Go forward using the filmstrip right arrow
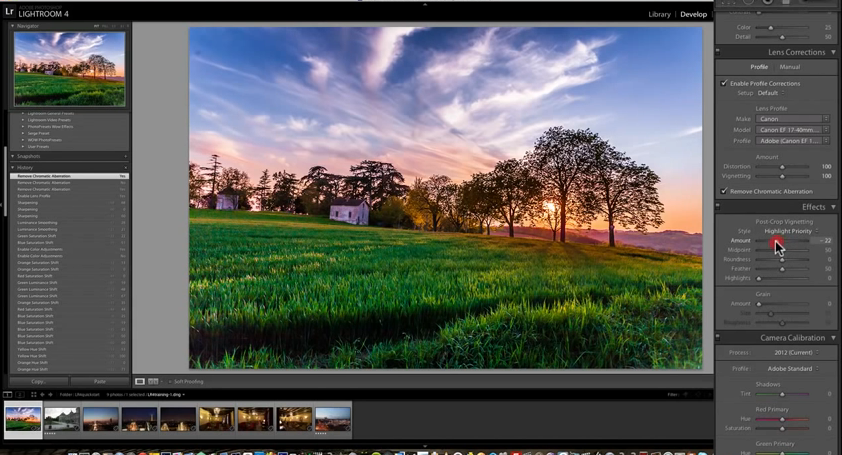Screen dimensions: 842x455 coord(50,394)
